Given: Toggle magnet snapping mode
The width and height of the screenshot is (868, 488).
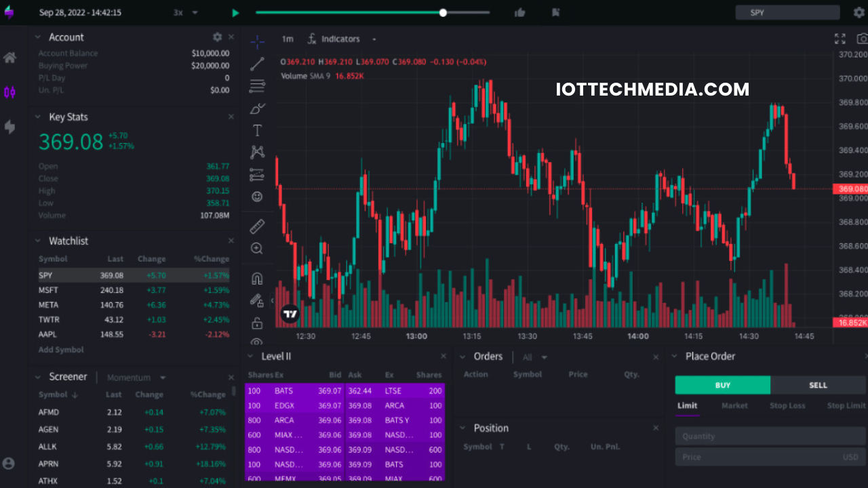Looking at the screenshot, I should 257,279.
